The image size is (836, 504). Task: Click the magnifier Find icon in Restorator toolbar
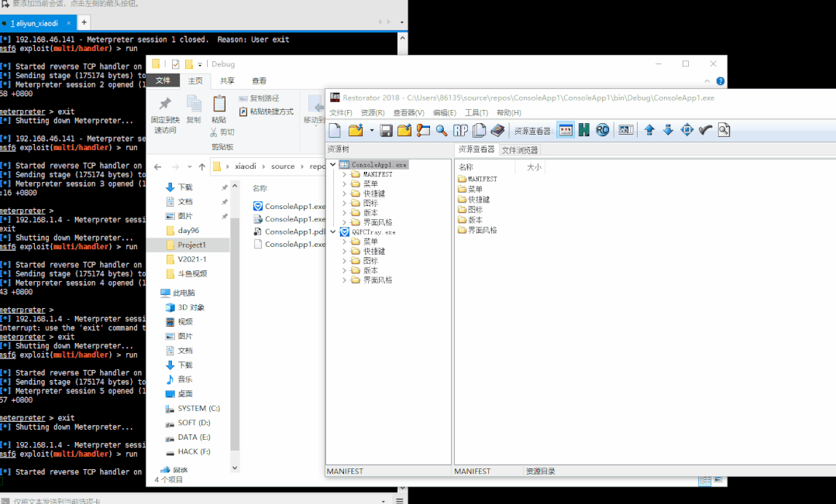442,130
